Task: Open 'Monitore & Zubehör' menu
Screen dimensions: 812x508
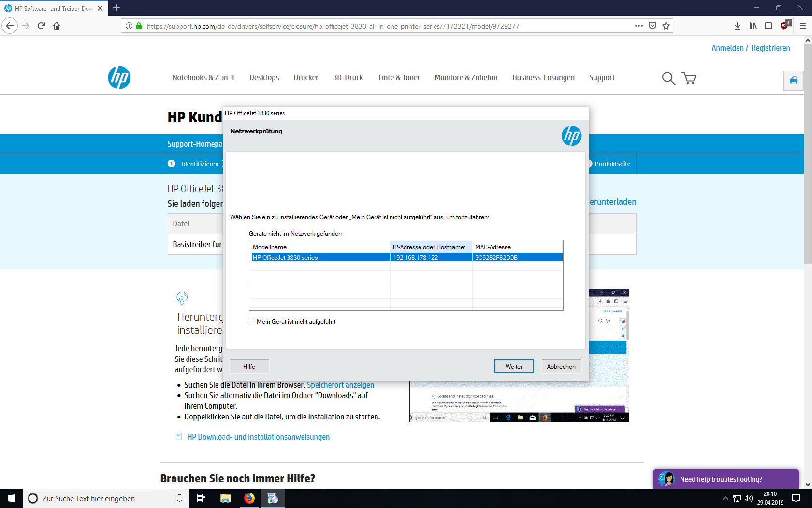Action: [x=466, y=77]
